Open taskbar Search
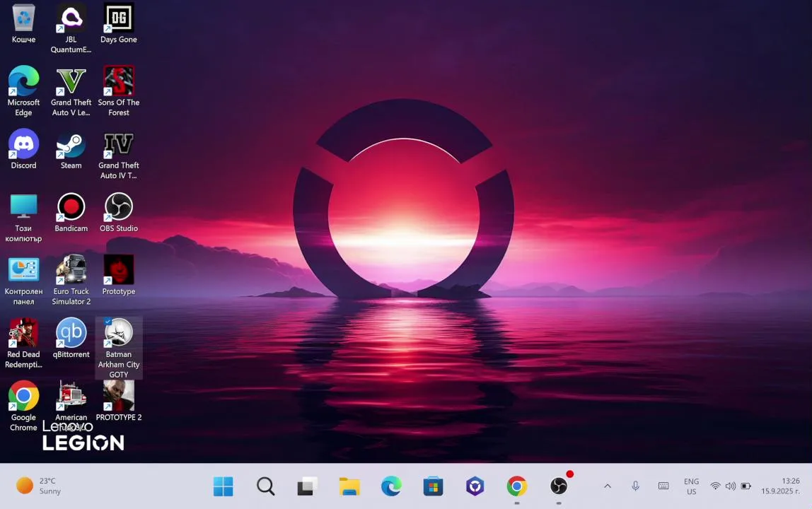 click(x=266, y=486)
